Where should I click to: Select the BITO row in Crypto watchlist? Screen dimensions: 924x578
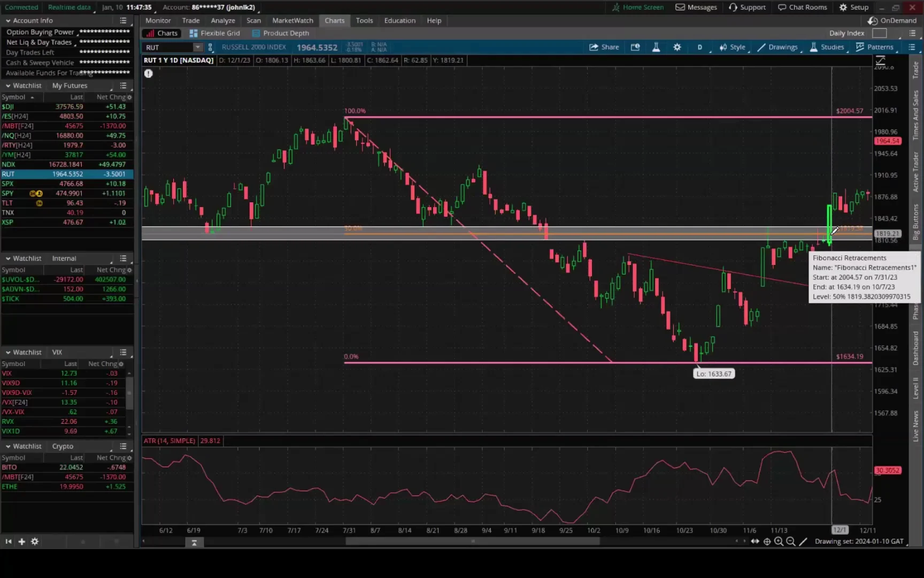coord(67,467)
